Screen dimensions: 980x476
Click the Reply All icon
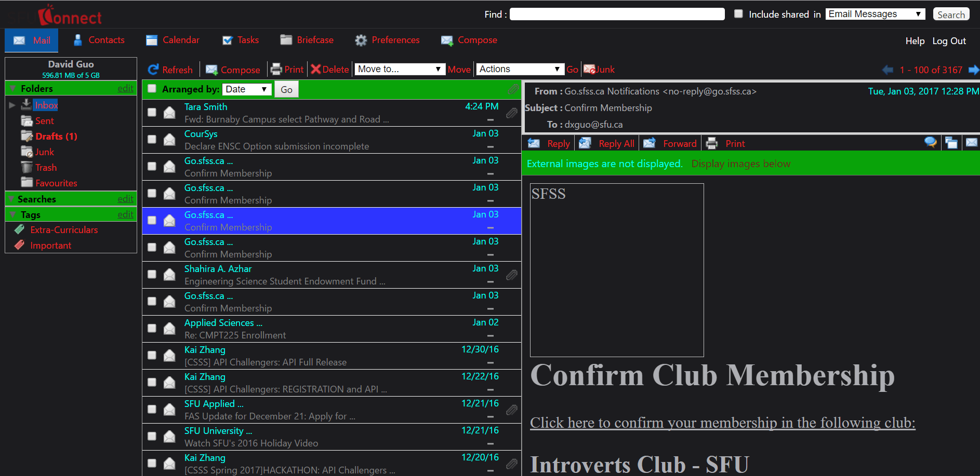(585, 143)
